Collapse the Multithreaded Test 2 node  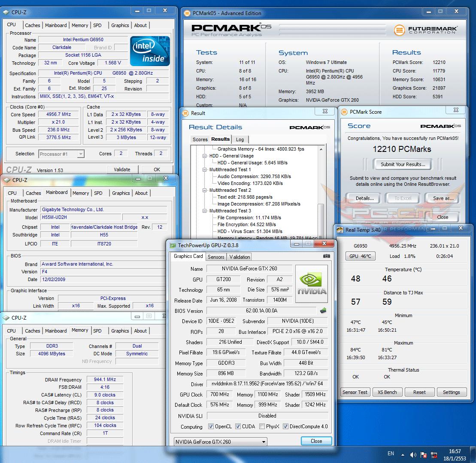[x=205, y=190]
